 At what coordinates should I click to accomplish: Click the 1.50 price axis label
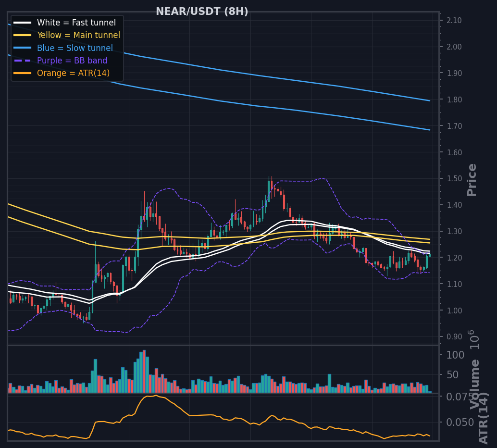[454, 178]
